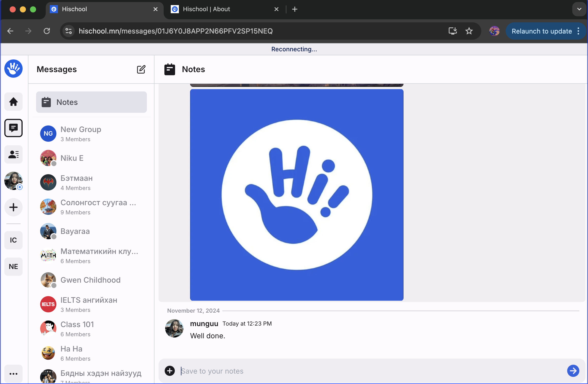Open the three dots more menu in sidebar
The width and height of the screenshot is (588, 384).
click(13, 374)
